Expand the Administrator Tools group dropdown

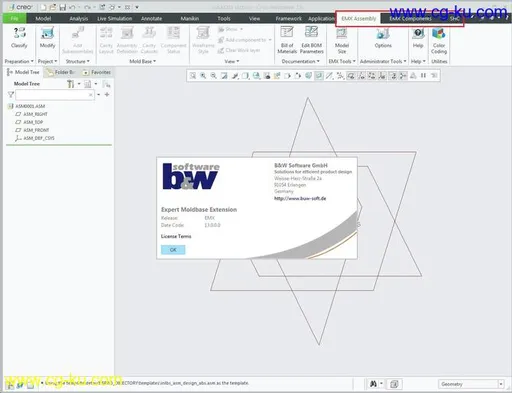coord(383,61)
